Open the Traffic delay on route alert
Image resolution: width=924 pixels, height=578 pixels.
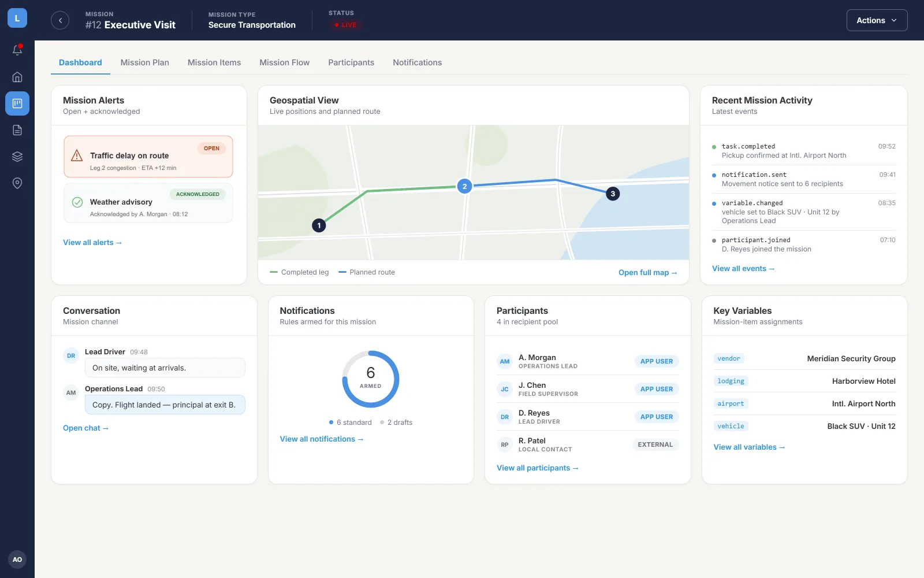(148, 157)
